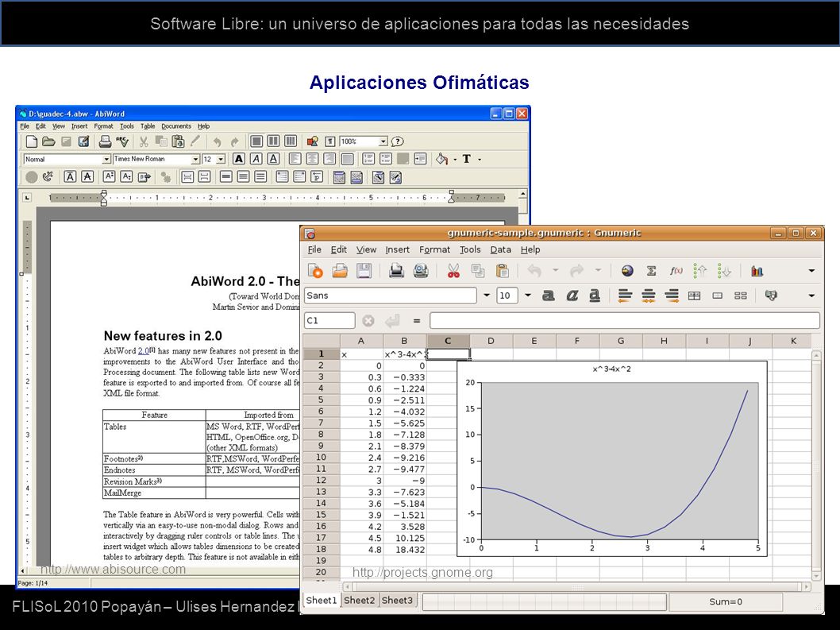Toggle underline in Gnumeric
Screen dimensions: 840x630
[x=595, y=296]
